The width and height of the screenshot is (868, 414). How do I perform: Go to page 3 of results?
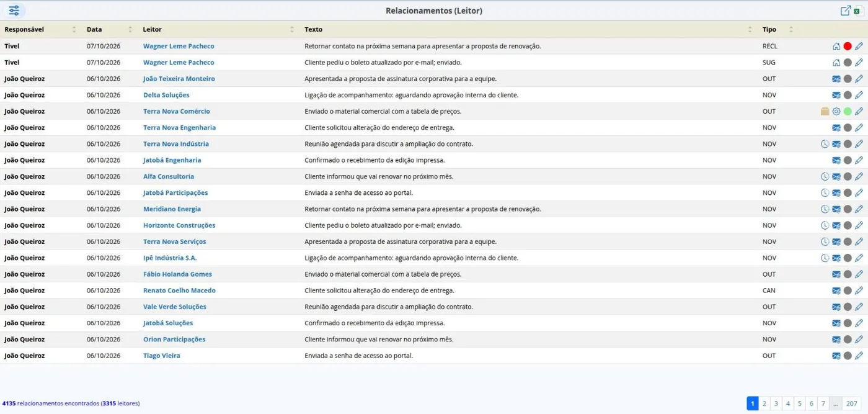pyautogui.click(x=776, y=403)
